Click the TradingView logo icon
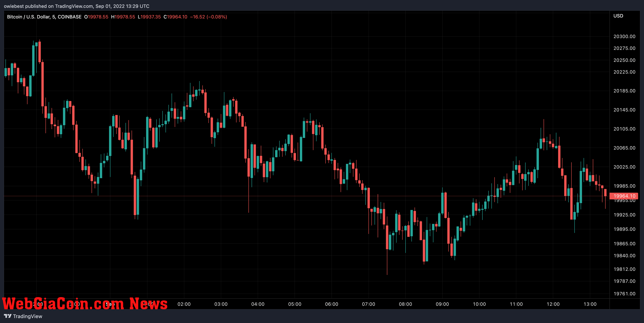The image size is (644, 323). (8, 316)
